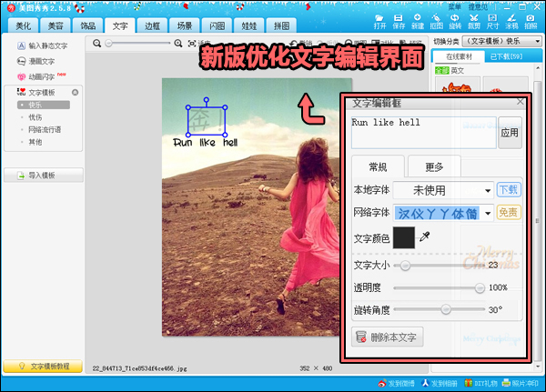Switch to the 更多 tab in text editor
Viewport: 546px width, 392px height.
coord(433,166)
